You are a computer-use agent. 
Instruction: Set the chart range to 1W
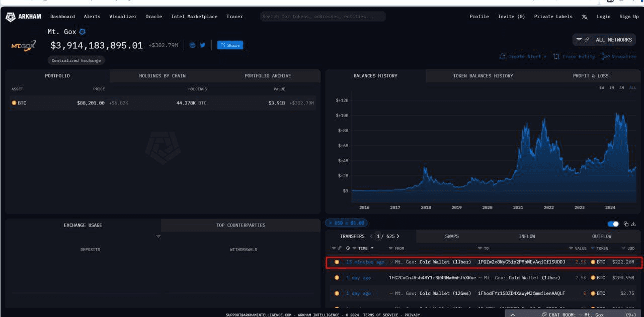click(x=601, y=88)
